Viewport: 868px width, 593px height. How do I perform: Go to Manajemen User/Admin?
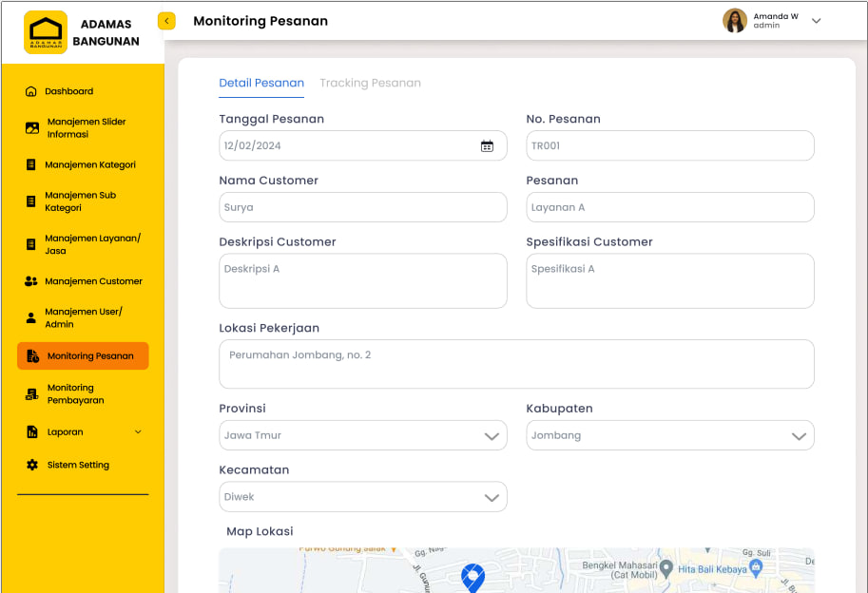[83, 317]
